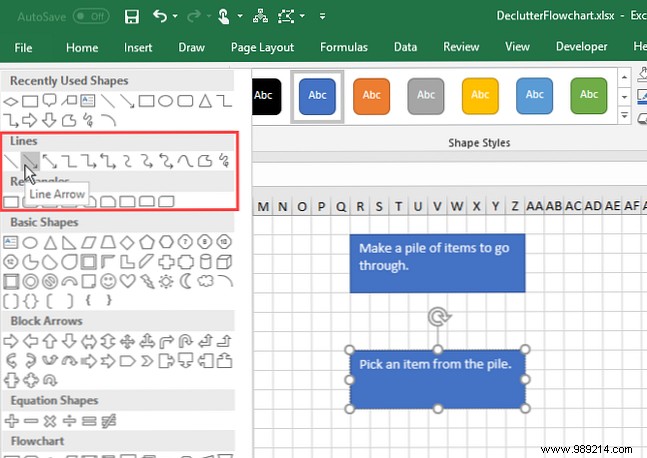Image resolution: width=647 pixels, height=458 pixels.
Task: Apply the orange Abc shape style
Action: 371,96
